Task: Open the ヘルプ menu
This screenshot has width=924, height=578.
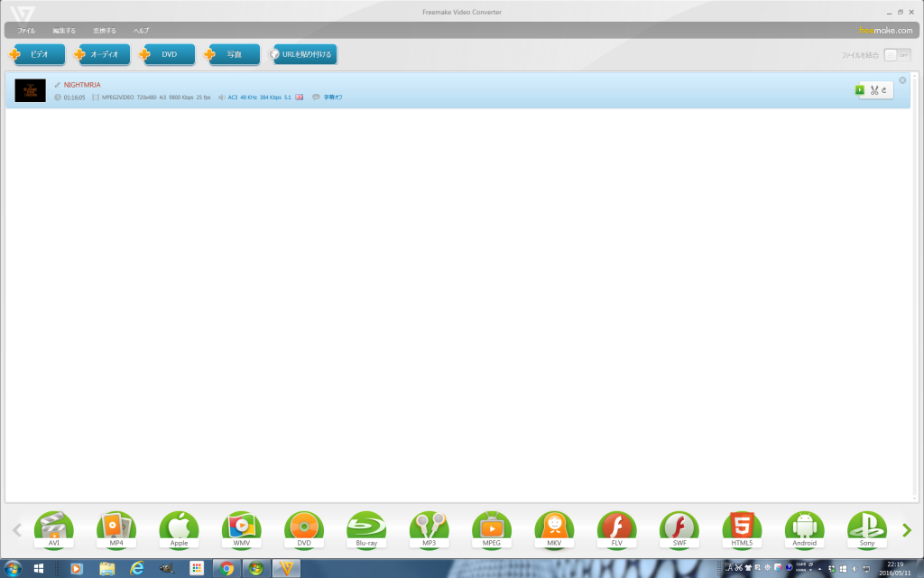Action: coord(142,31)
